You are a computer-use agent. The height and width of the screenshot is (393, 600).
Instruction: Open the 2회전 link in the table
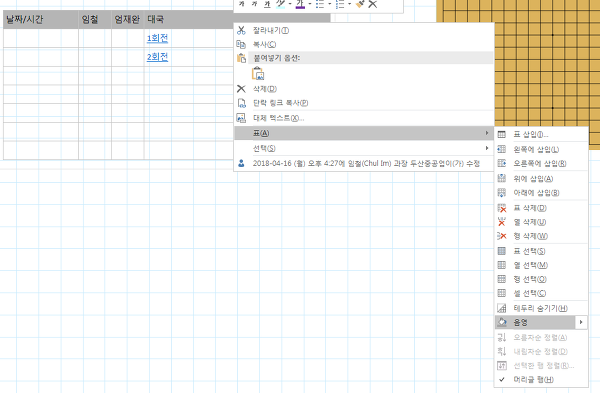(x=157, y=57)
